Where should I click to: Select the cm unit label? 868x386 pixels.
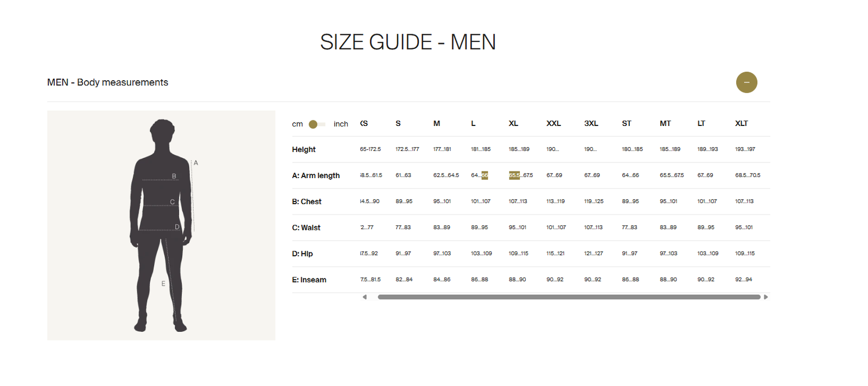click(297, 124)
